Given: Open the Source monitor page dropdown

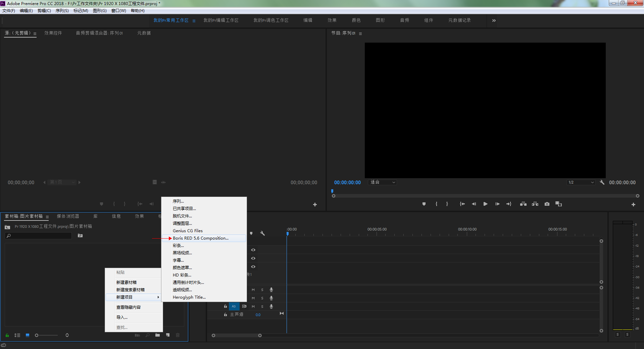Looking at the screenshot, I should point(62,182).
